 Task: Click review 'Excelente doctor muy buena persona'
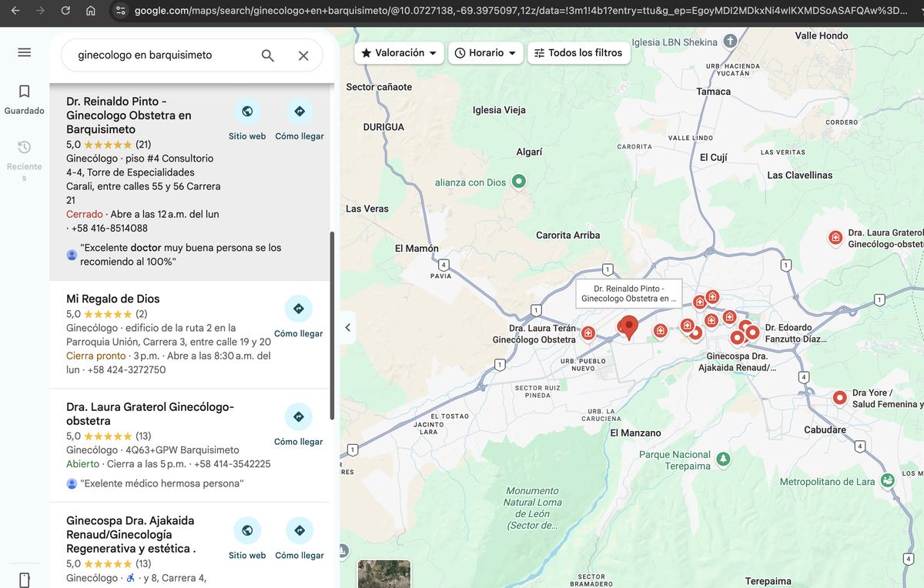(180, 255)
